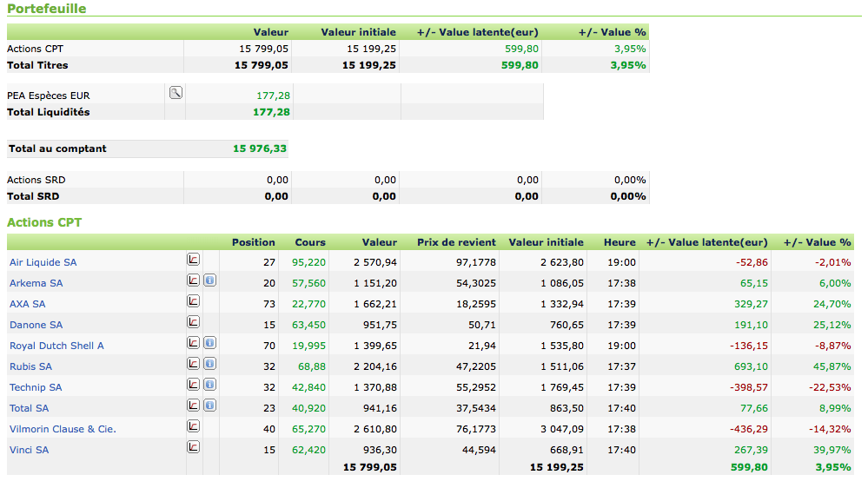The height and width of the screenshot is (488, 868).
Task: Click the Heure column header
Action: tap(620, 242)
